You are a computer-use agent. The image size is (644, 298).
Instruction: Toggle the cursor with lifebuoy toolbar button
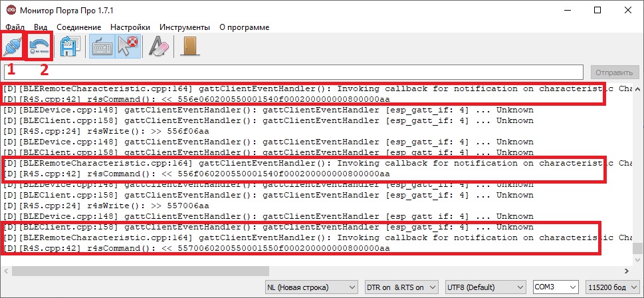(x=128, y=46)
